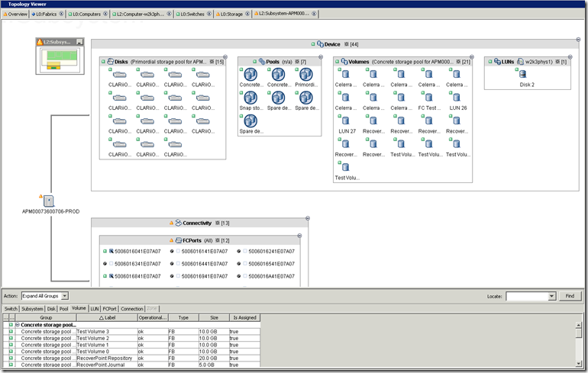Close the L0:Fabrics tab
Screen dimensions: 588x373
[x=62, y=14]
